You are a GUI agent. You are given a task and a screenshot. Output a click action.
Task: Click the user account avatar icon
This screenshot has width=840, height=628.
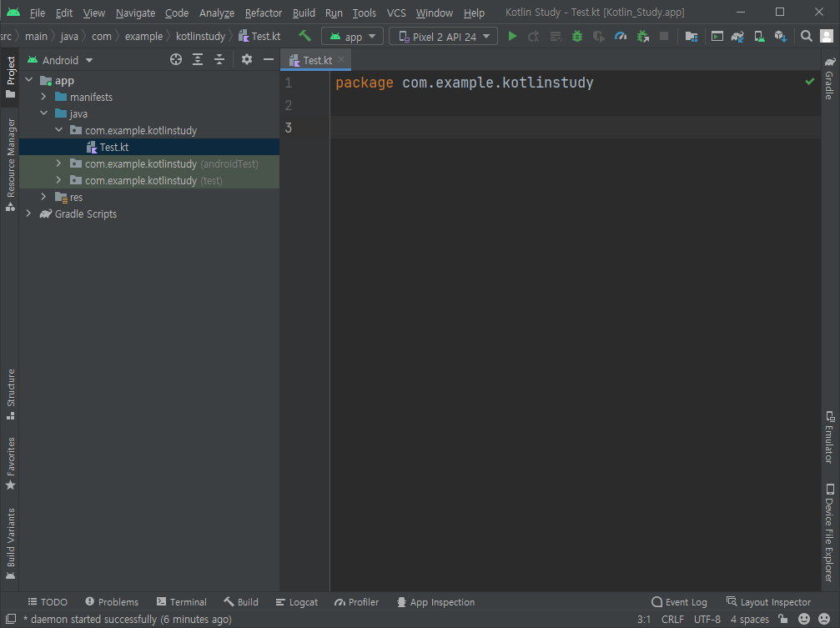827,36
